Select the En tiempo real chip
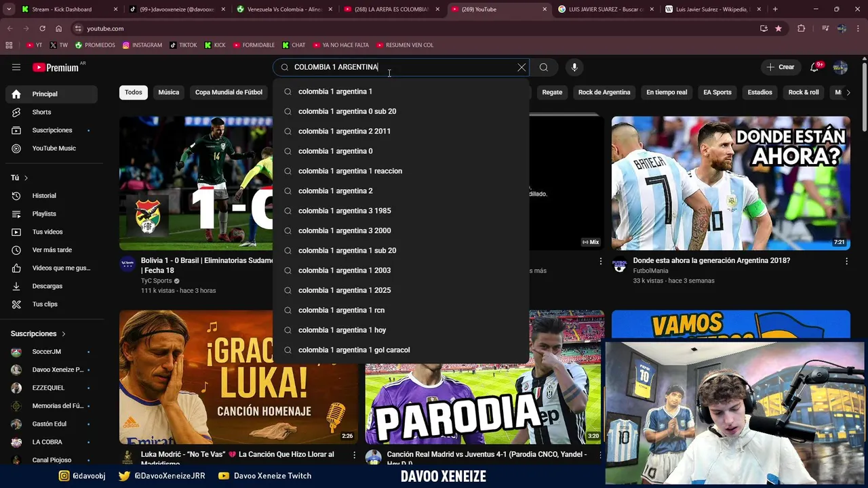The image size is (868, 488). pos(667,92)
